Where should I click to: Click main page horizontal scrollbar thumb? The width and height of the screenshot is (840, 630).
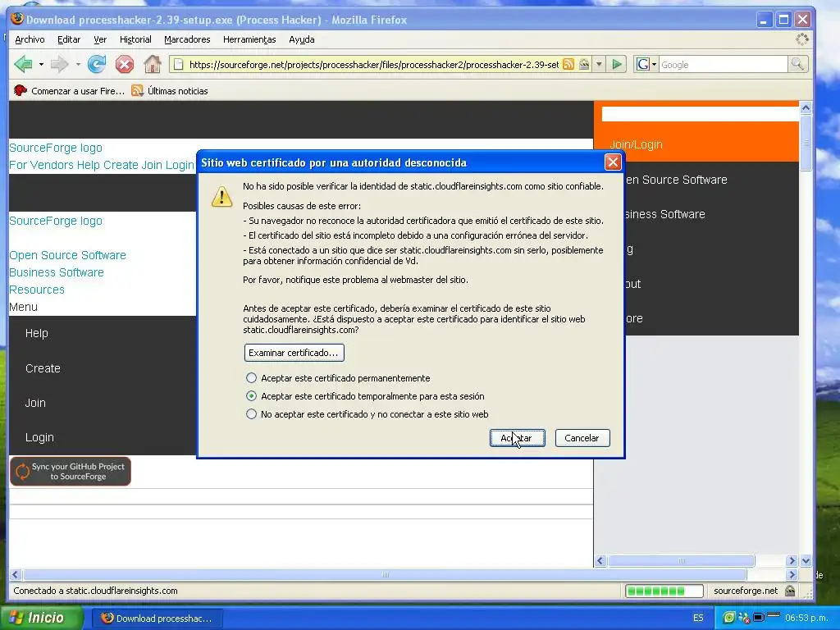coord(385,574)
